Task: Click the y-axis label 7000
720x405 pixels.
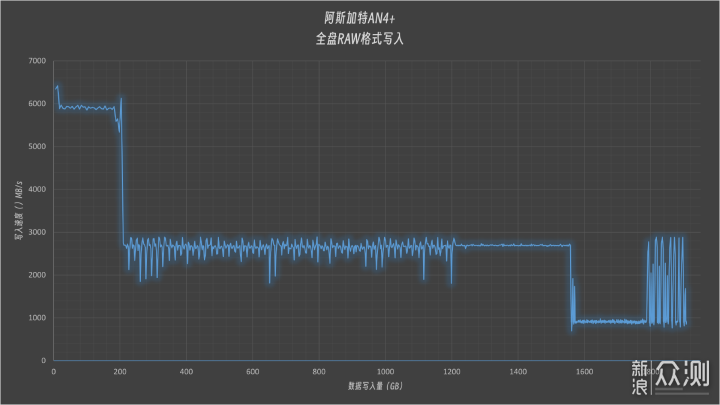Action: (x=37, y=61)
